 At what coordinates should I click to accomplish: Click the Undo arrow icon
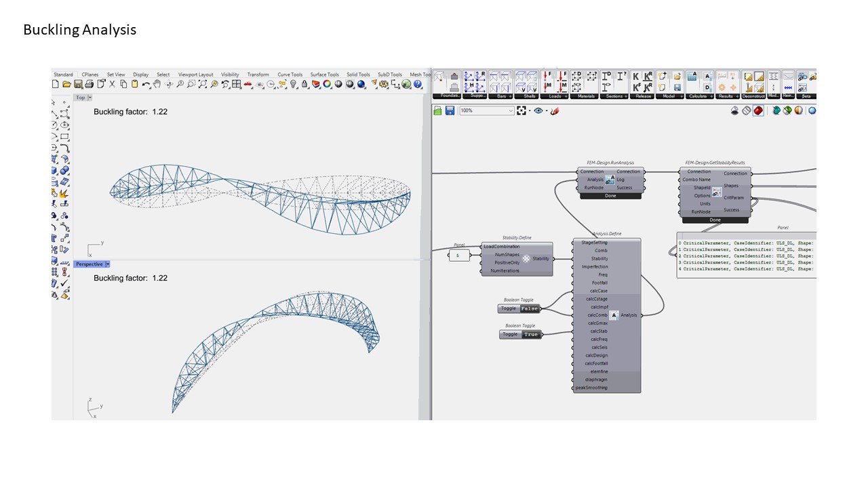(146, 84)
